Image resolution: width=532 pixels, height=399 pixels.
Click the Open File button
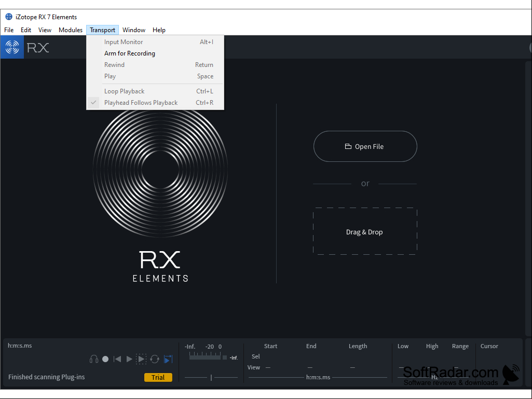point(365,146)
